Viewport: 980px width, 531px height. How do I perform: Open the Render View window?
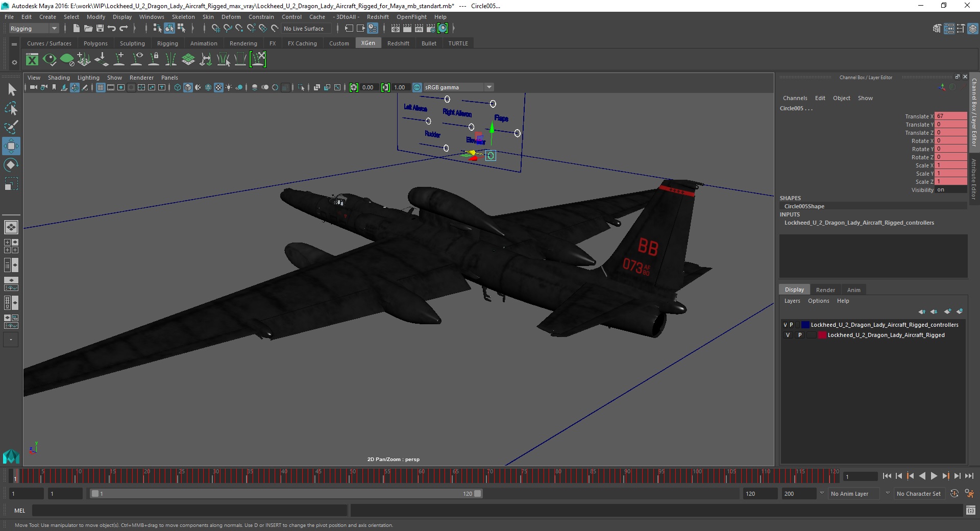pyautogui.click(x=395, y=29)
